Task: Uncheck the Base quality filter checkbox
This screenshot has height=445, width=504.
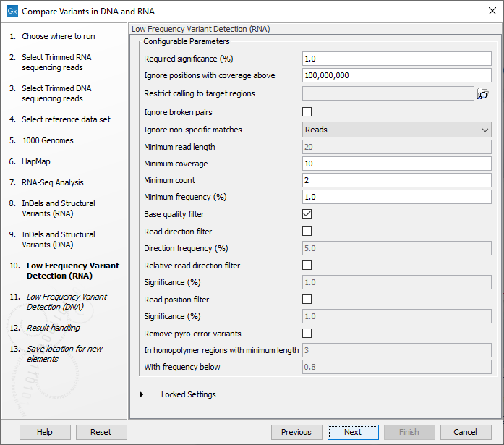Action: tap(307, 214)
